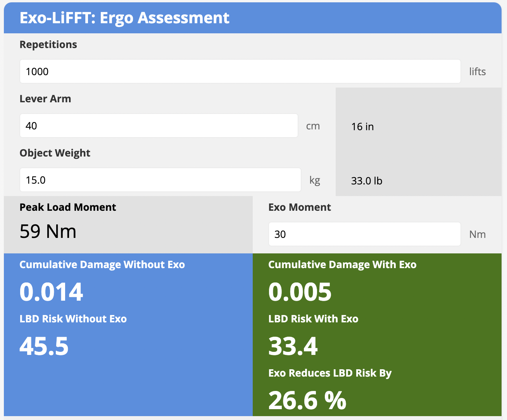The height and width of the screenshot is (420, 507).
Task: Click the 33.4 LBD risk with exo value
Action: pos(293,346)
